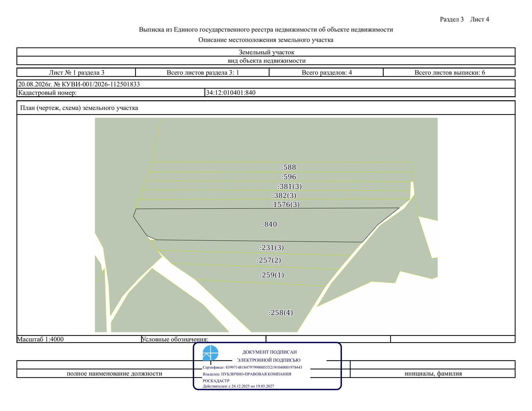
Task: Select parcel label :258(4) on the plan
Action: pyautogui.click(x=281, y=313)
